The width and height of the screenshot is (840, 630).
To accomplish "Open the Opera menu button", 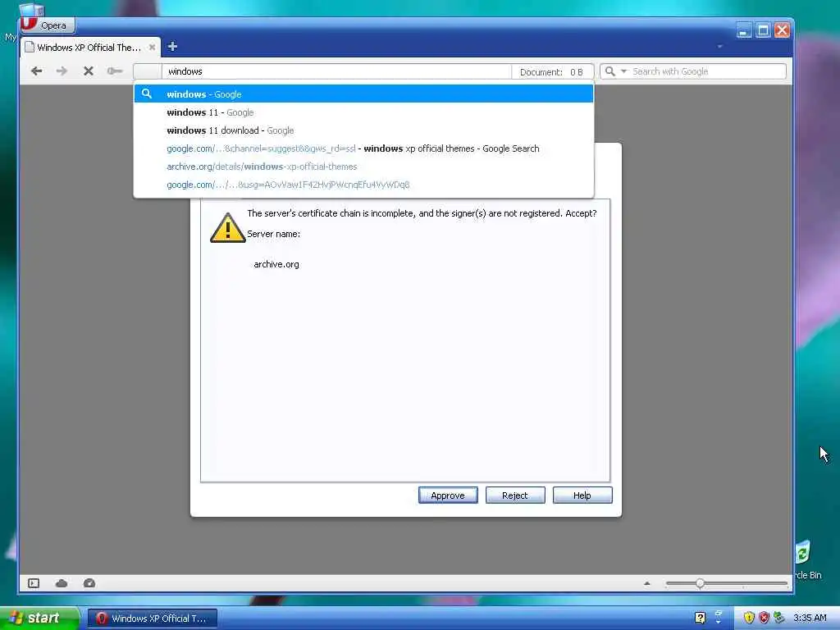I will click(47, 25).
